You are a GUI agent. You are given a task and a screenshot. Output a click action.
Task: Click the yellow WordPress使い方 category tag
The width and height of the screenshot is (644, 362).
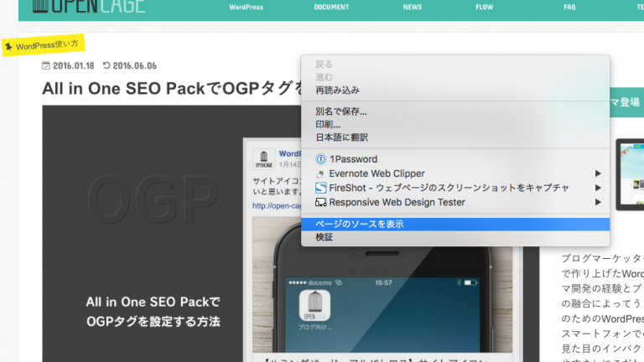[43, 45]
